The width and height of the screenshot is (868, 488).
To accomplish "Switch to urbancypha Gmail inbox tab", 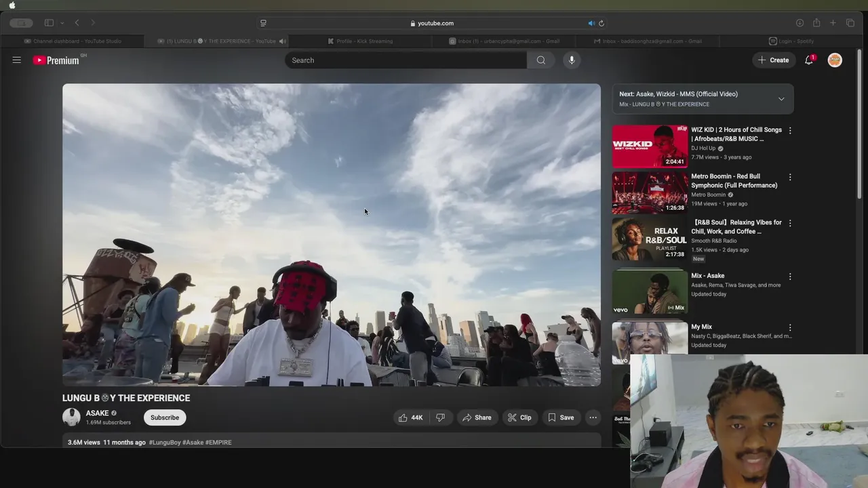I will click(x=504, y=41).
